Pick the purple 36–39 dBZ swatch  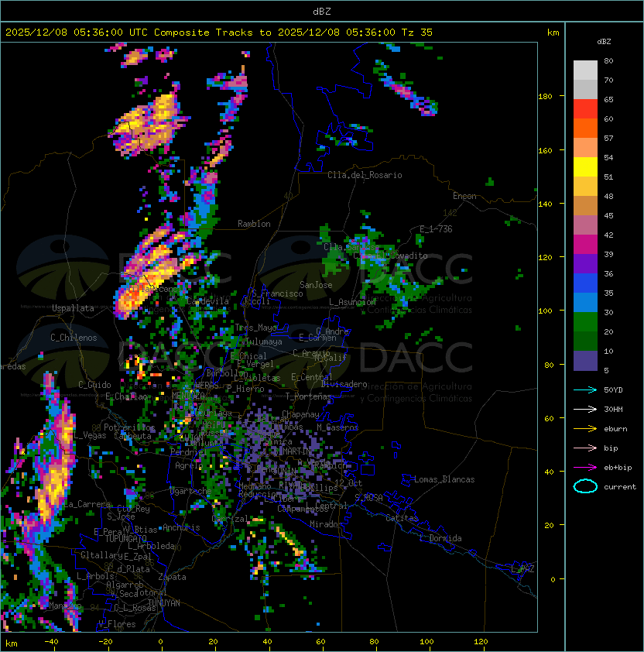[x=585, y=263]
